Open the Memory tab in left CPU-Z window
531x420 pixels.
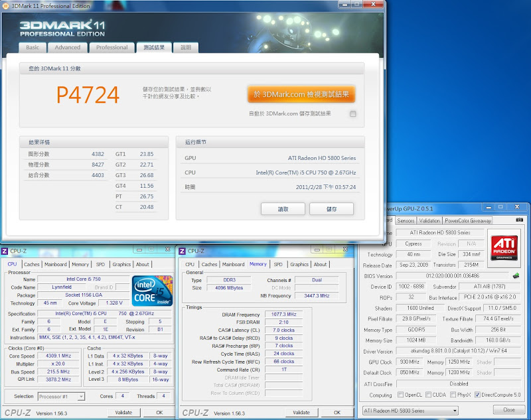click(80, 264)
